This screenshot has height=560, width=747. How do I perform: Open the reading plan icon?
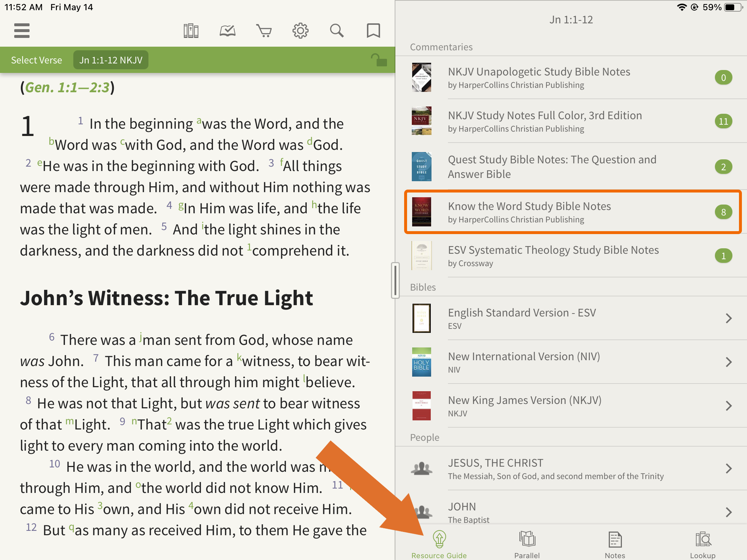[227, 31]
